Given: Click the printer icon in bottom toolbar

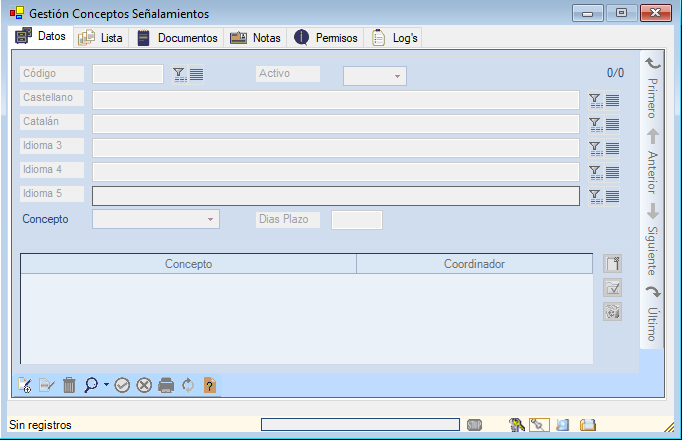Looking at the screenshot, I should click(166, 385).
